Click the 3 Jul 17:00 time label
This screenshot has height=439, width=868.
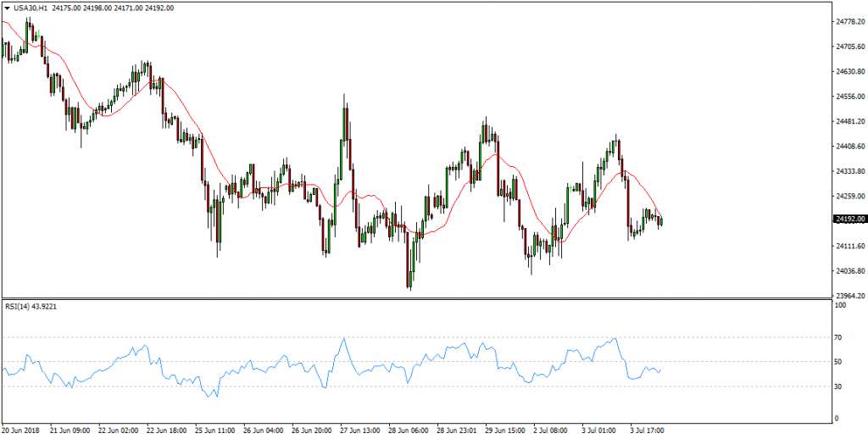coord(647,430)
